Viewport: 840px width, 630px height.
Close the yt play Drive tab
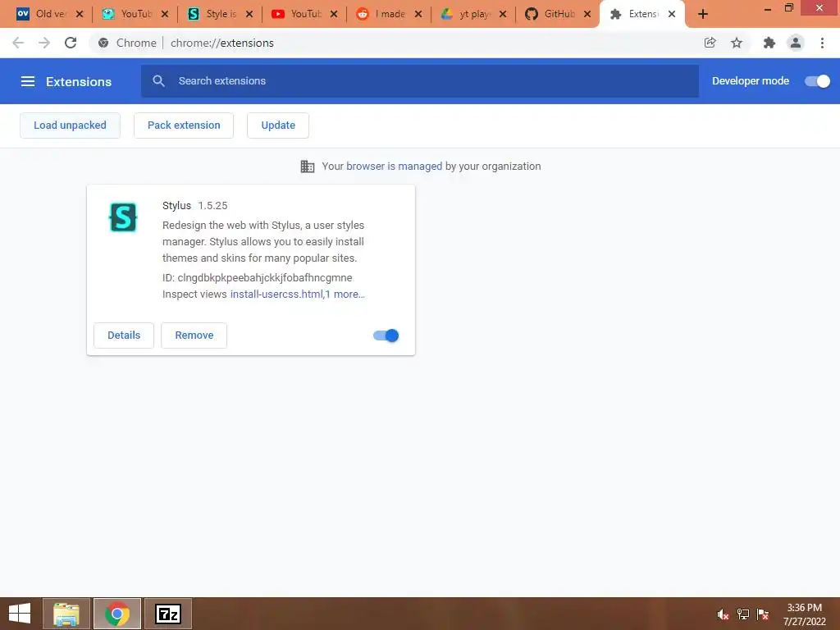pos(503,15)
